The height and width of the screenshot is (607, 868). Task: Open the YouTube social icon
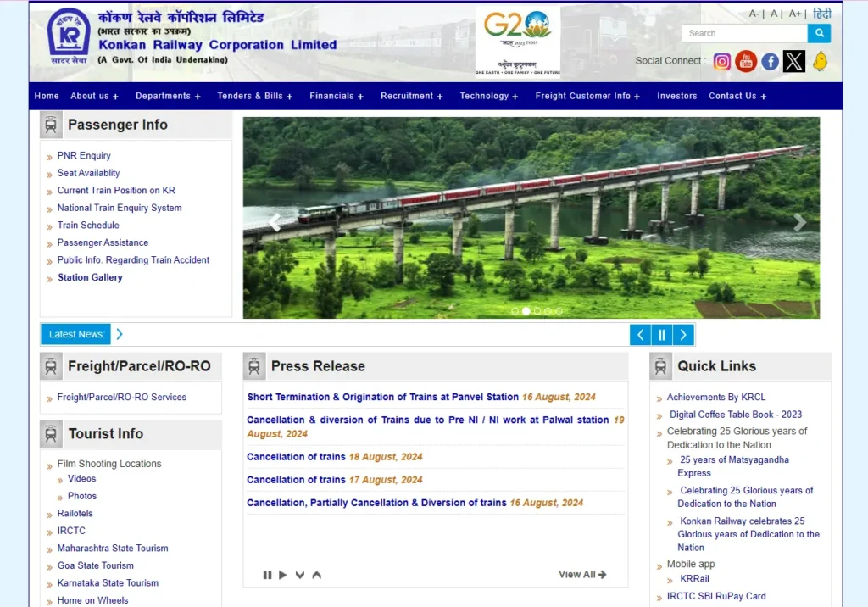(746, 61)
